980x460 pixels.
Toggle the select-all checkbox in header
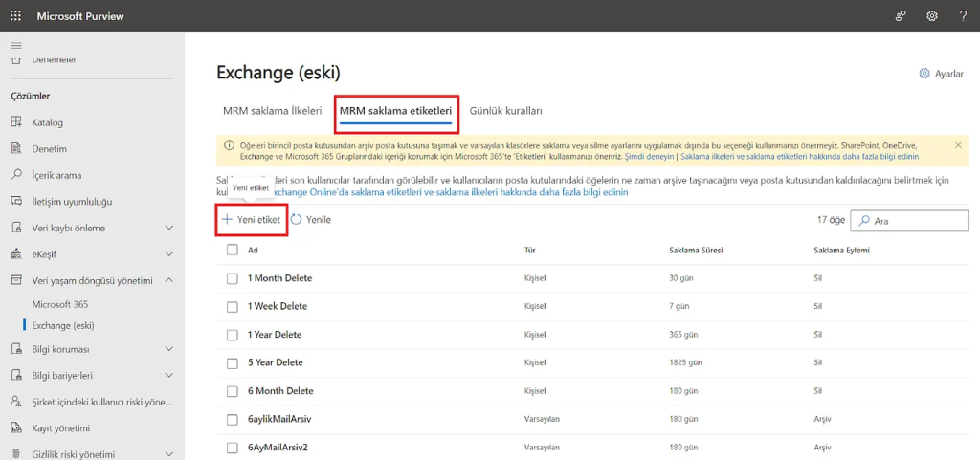click(x=233, y=250)
